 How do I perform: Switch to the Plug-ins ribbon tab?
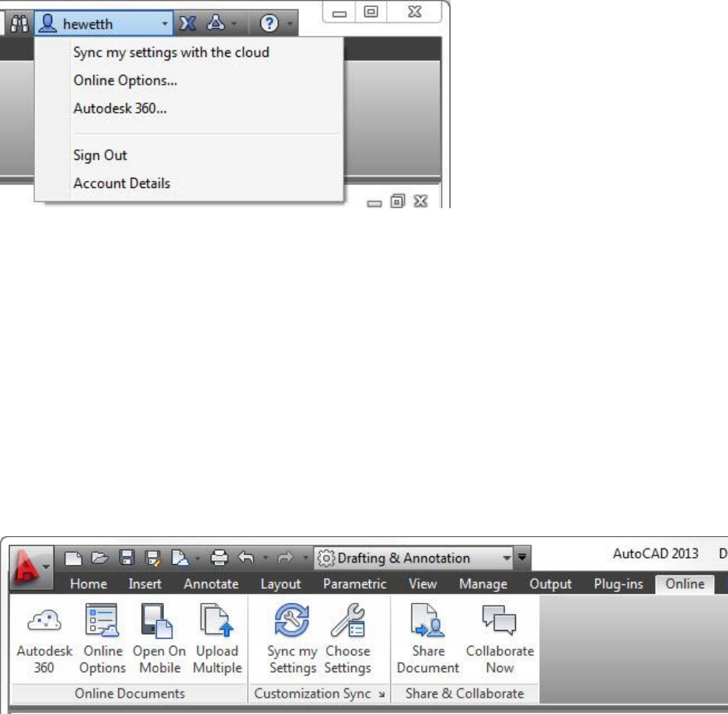coord(618,583)
